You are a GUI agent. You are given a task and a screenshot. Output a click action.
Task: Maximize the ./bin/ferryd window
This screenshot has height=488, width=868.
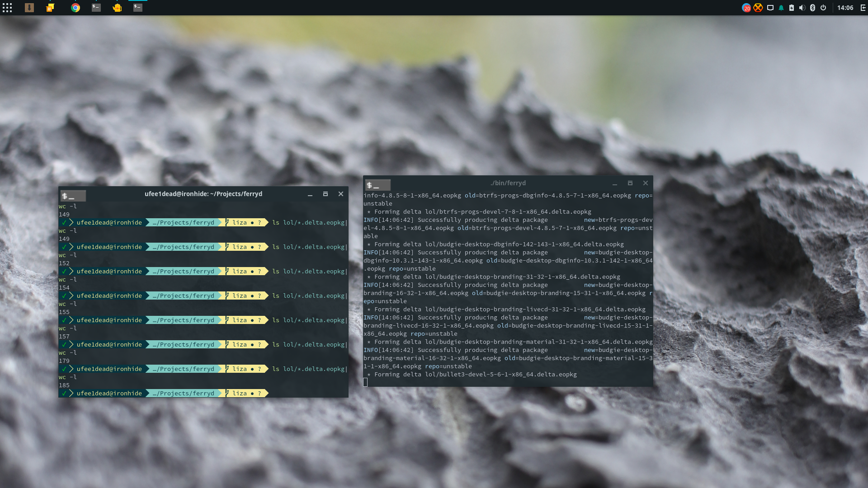pos(630,183)
